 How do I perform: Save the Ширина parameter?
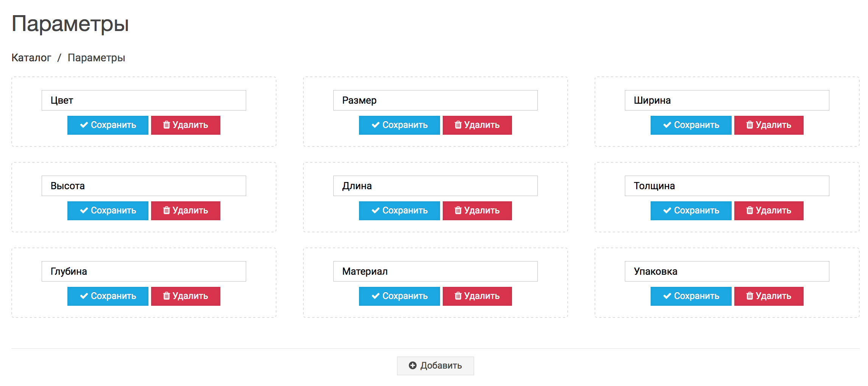(x=691, y=125)
